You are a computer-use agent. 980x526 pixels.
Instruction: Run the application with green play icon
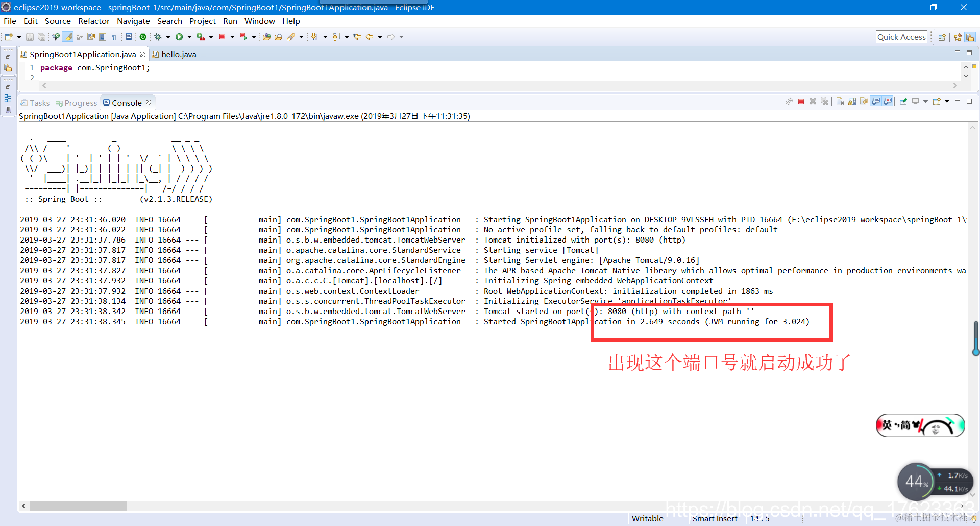pyautogui.click(x=179, y=37)
